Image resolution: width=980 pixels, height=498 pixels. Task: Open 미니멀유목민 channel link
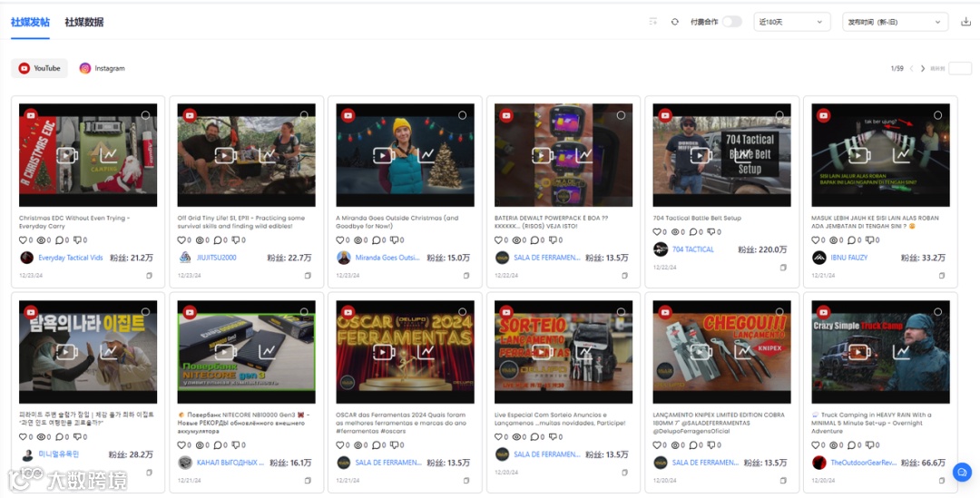pyautogui.click(x=58, y=454)
